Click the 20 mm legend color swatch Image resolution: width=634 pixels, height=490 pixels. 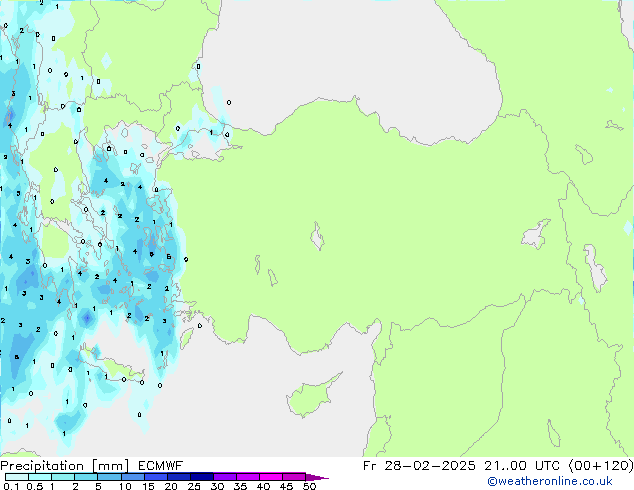178,477
